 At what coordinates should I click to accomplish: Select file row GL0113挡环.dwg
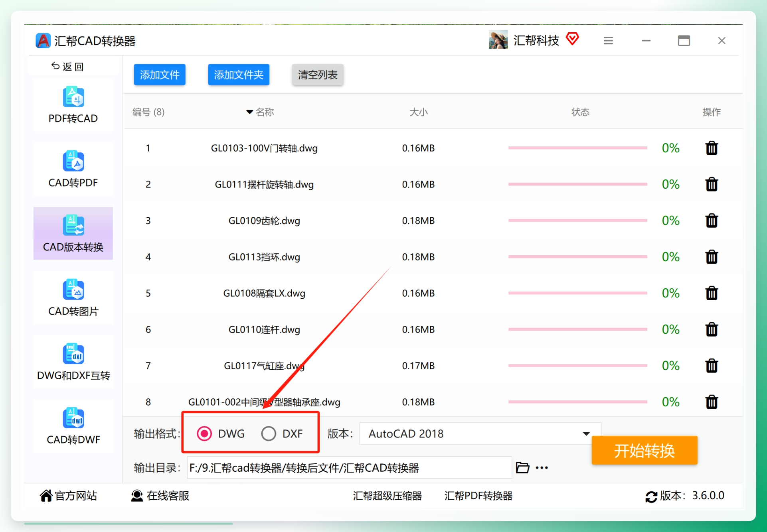tap(433, 257)
